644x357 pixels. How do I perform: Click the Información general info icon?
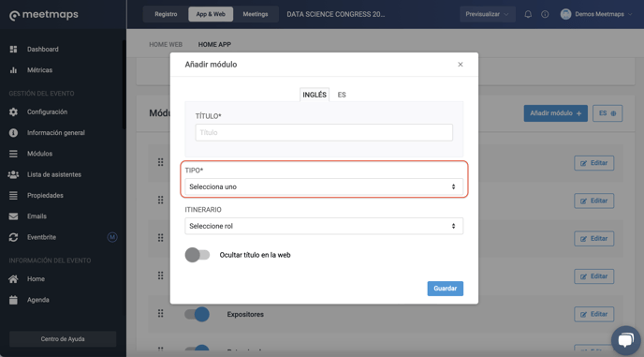click(x=13, y=133)
